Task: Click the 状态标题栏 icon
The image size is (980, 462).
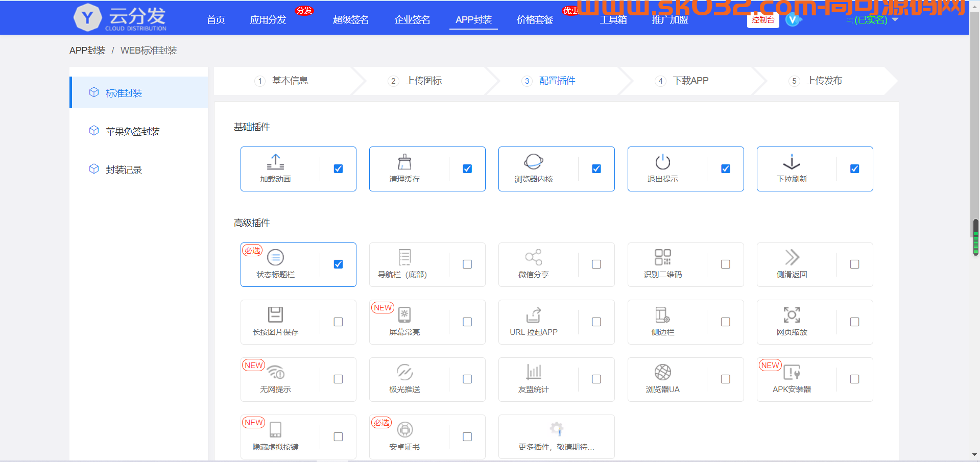Action: tap(275, 257)
